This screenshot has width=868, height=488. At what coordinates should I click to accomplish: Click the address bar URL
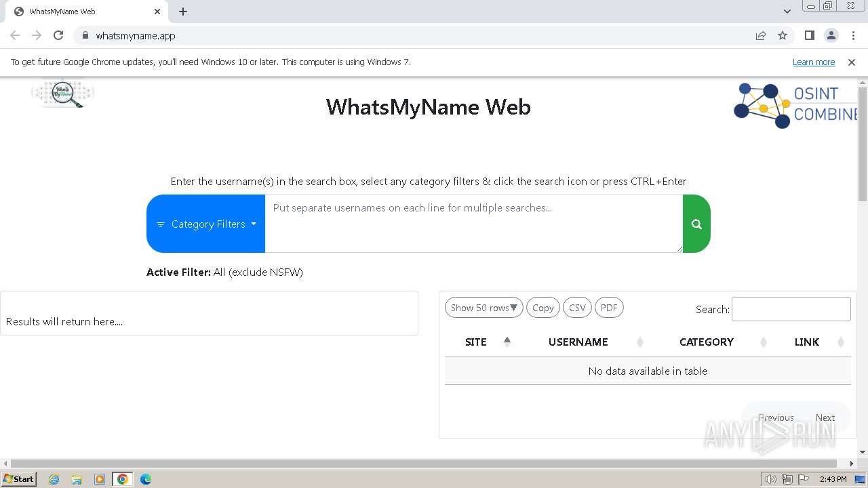pos(136,35)
